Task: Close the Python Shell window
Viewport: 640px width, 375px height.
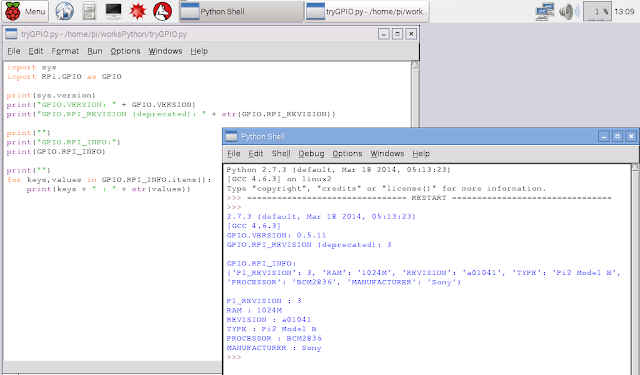Action: click(x=631, y=136)
